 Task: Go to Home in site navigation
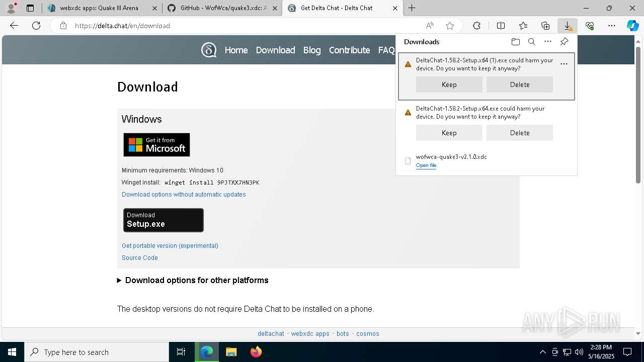[236, 50]
